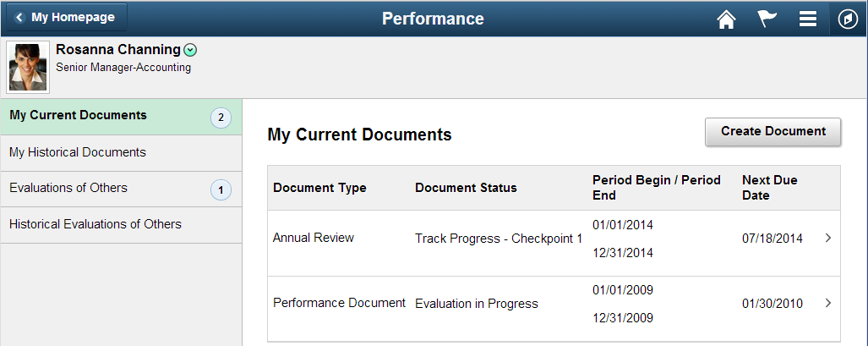
Task: Select My Current Documents in sidebar
Action: click(121, 117)
